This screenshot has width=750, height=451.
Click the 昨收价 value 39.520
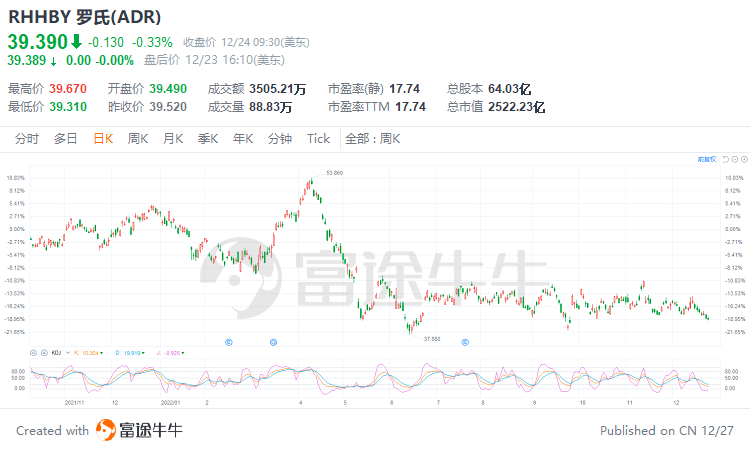click(168, 107)
